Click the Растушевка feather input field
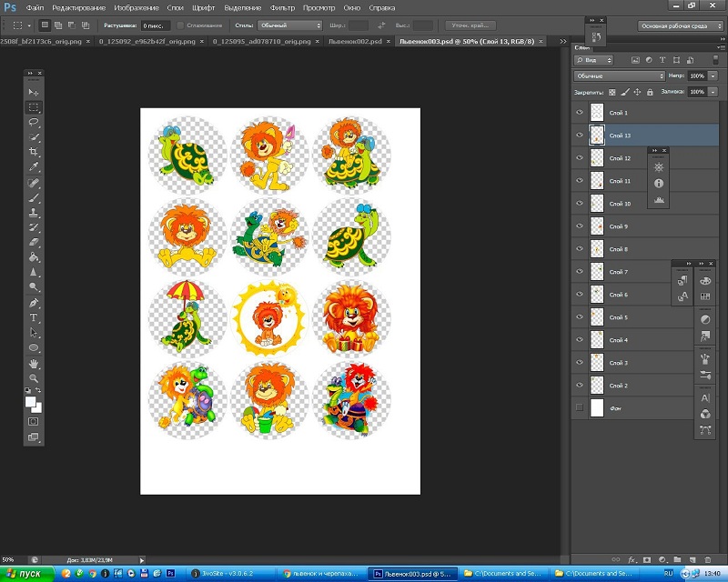 (x=156, y=25)
